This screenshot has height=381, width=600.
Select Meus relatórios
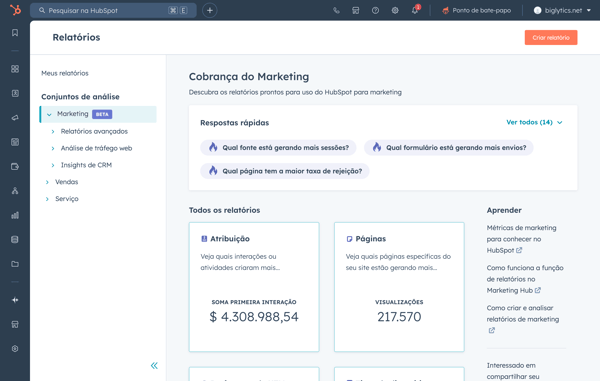click(x=65, y=73)
